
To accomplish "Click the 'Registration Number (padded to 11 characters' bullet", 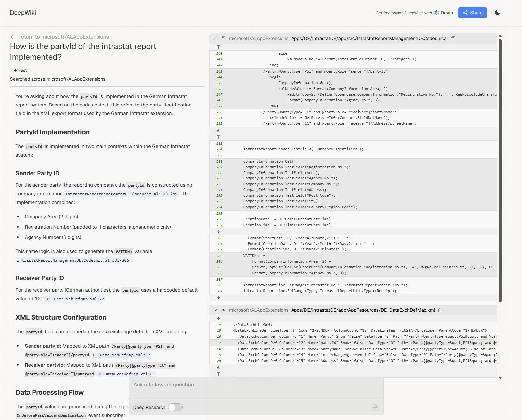I will 98,227.
